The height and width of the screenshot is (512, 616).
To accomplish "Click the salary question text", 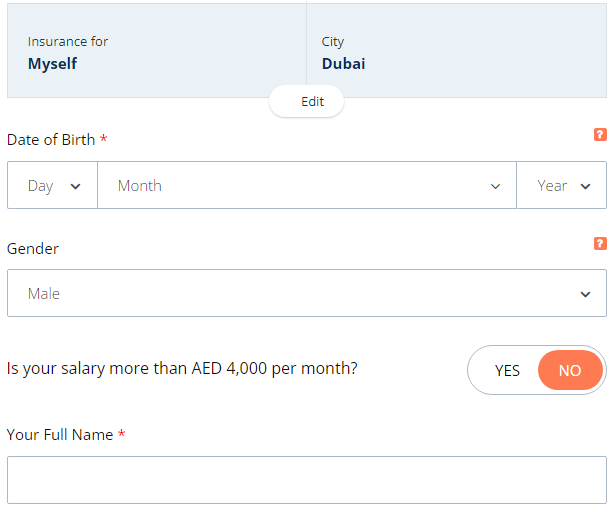I will point(182,369).
